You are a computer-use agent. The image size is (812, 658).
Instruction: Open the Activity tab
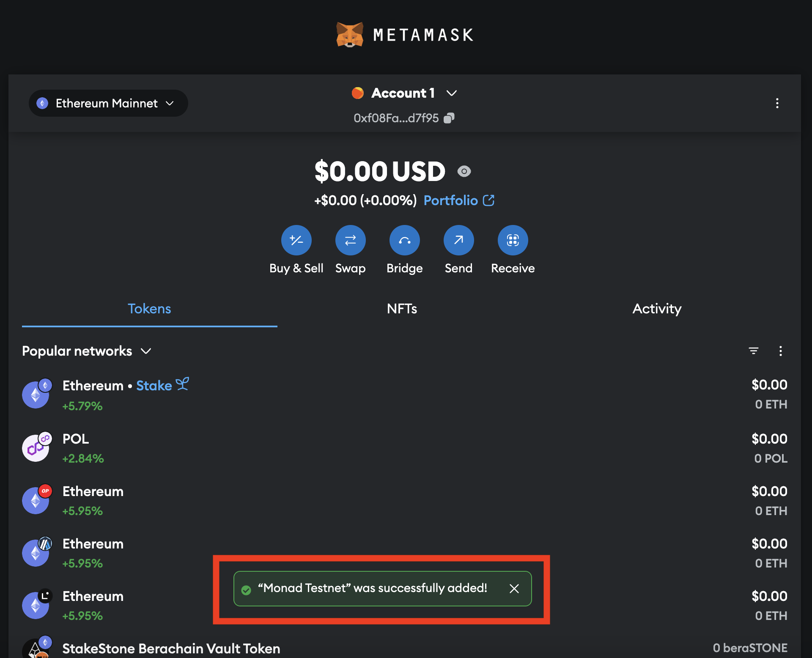tap(656, 309)
